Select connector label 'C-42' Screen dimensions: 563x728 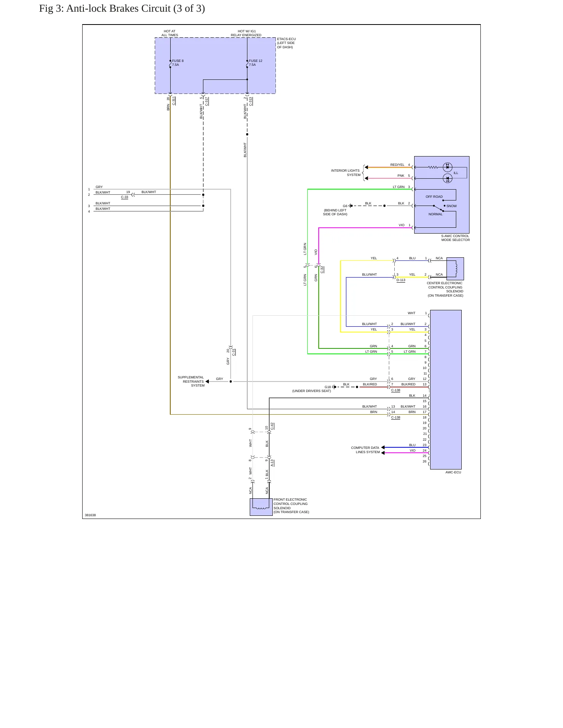coord(272,426)
